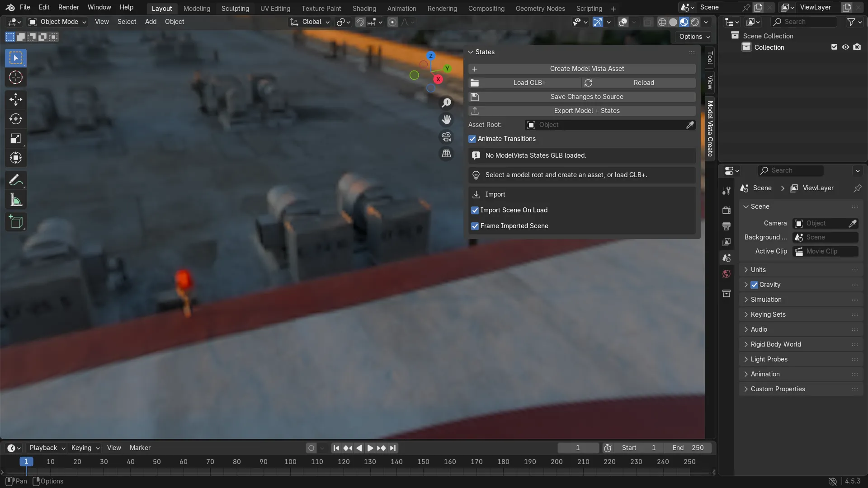
Task: Open the Render properties tab icon
Action: tap(726, 210)
